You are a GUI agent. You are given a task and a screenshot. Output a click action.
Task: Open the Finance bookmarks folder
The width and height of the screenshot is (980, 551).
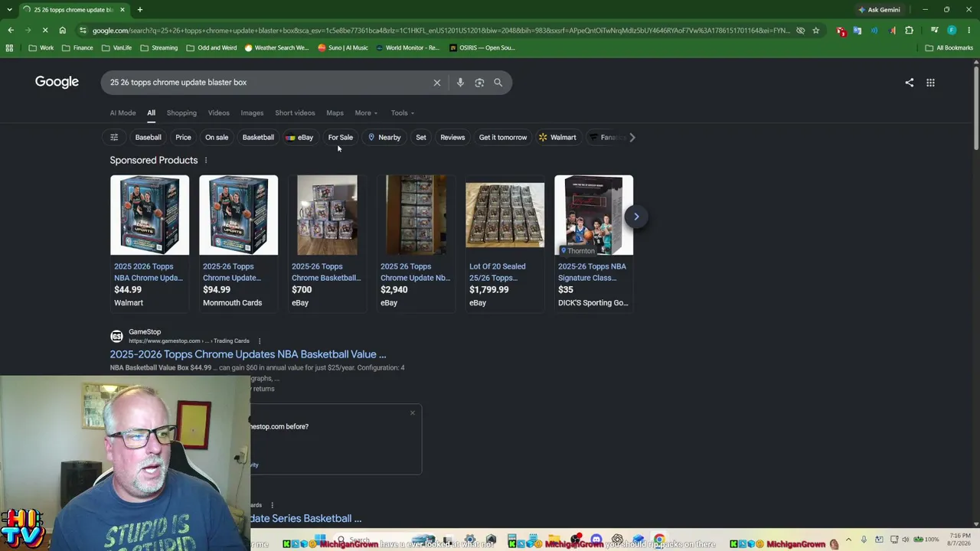[x=77, y=47]
